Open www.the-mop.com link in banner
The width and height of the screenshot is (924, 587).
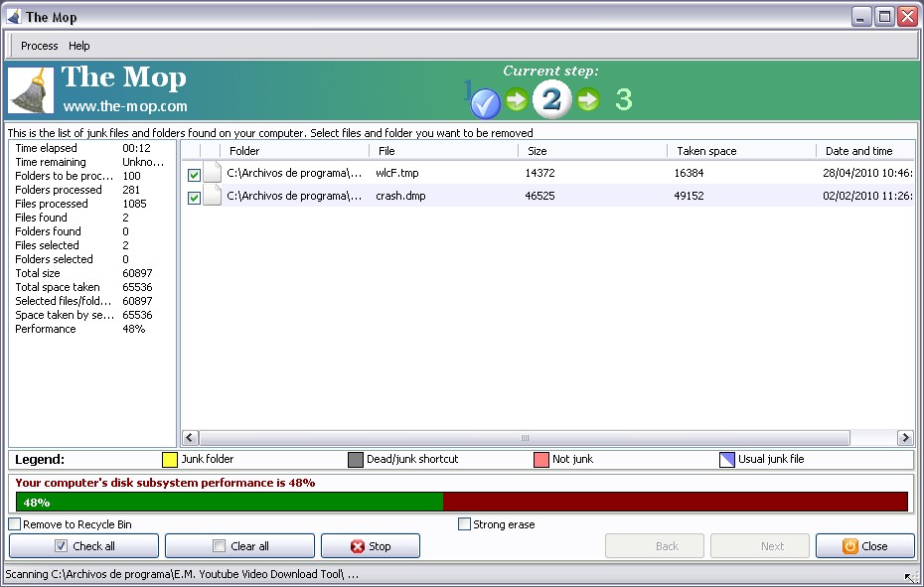[125, 106]
